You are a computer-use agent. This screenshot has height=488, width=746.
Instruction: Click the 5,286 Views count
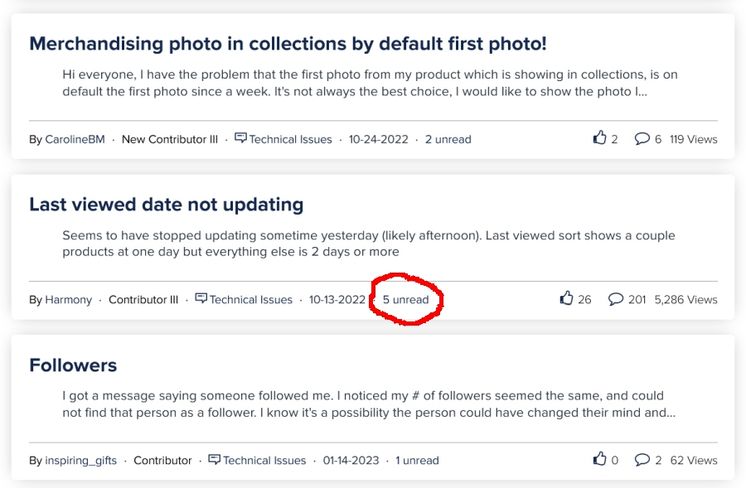tap(686, 300)
